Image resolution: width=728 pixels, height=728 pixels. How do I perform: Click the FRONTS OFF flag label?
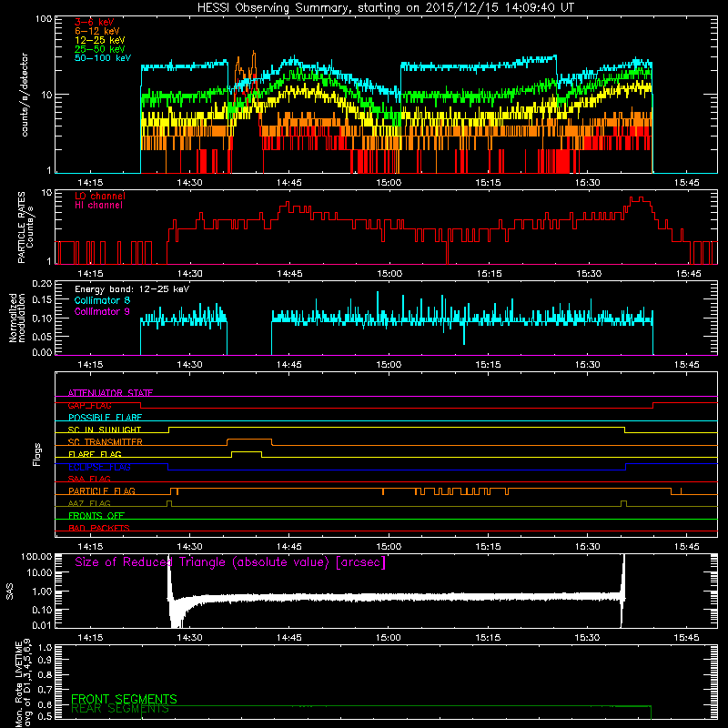96,515
